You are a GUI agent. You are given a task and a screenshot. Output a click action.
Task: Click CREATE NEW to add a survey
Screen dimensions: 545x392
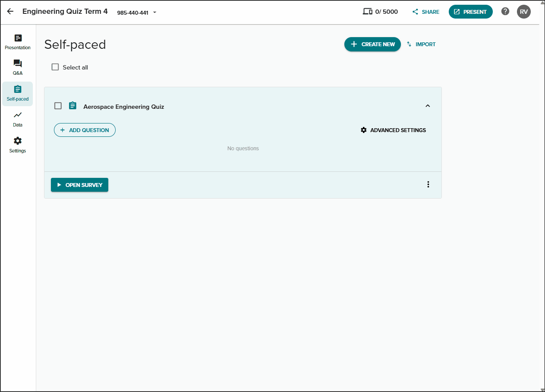pos(372,44)
